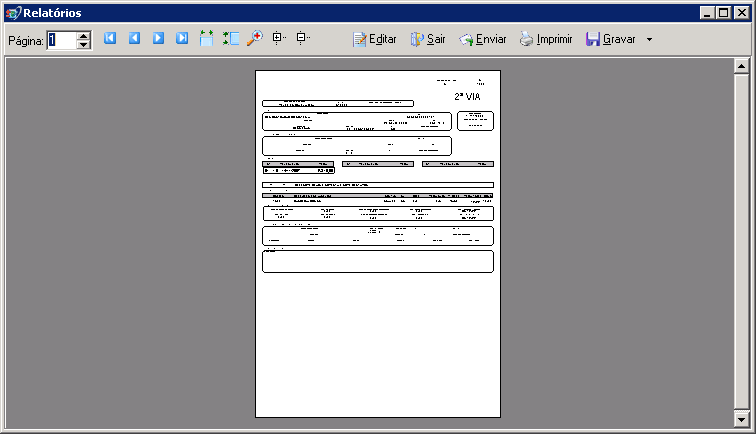
Task: Click the '2ª VIA' text on the page
Action: (467, 96)
